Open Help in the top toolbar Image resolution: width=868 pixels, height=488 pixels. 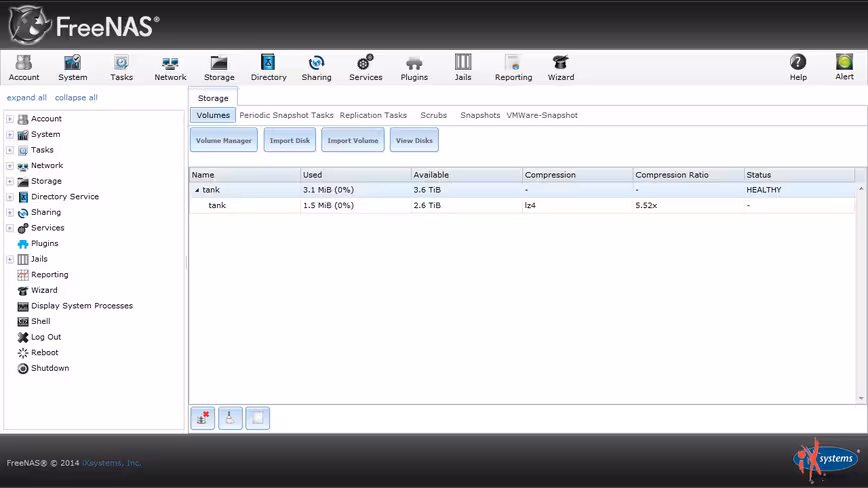798,68
